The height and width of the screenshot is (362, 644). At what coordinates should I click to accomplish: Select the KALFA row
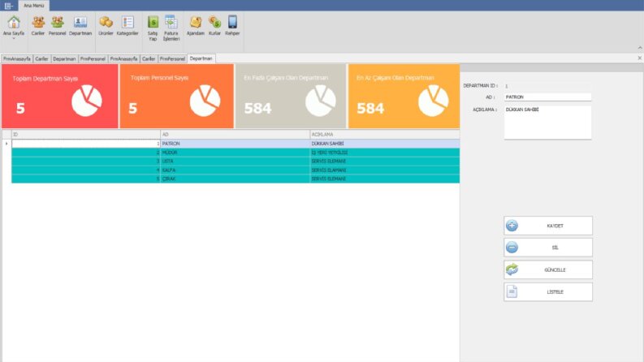coord(236,170)
